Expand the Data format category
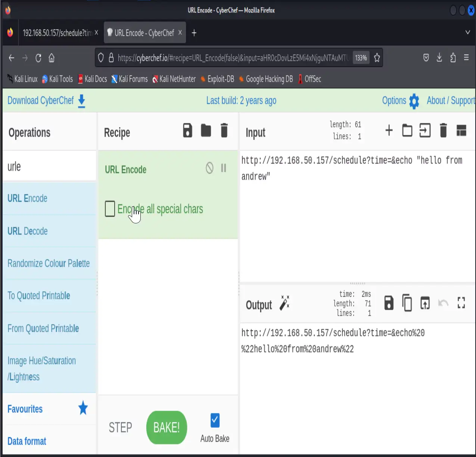This screenshot has width=476, height=457. coord(27,441)
